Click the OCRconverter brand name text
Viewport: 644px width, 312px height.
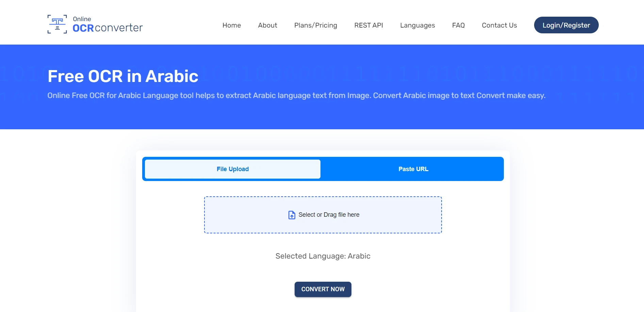(108, 28)
